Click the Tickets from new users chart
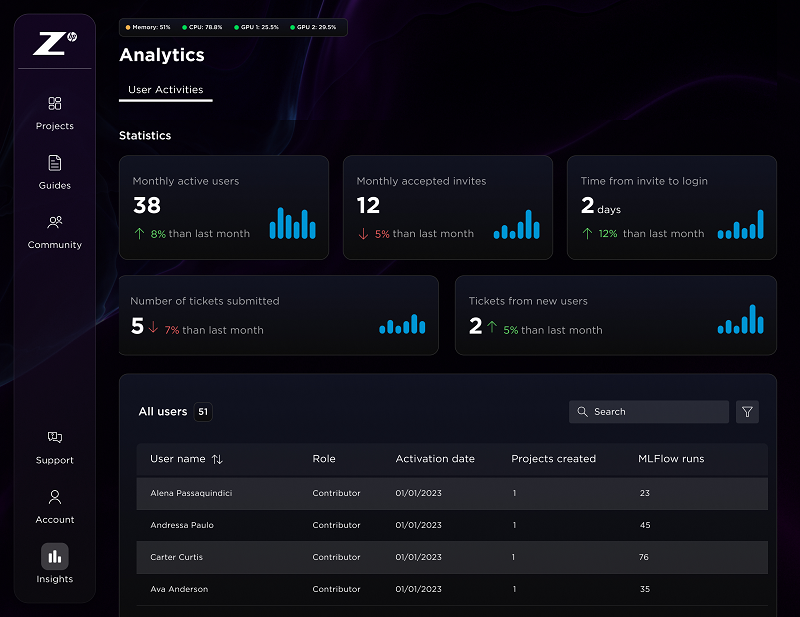 tap(740, 319)
